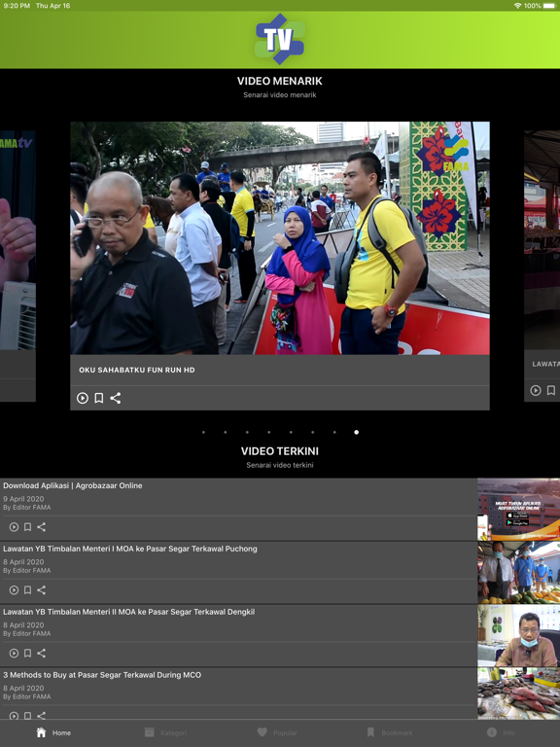Viewport: 560px width, 747px height.
Task: Jump to the fourth carousel page dot
Action: [269, 432]
